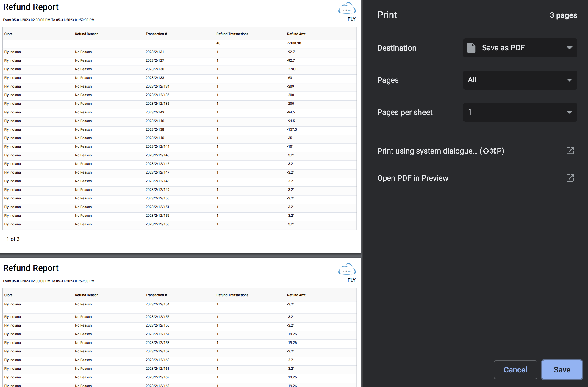Click the Cancel button
This screenshot has height=387, width=588.
coord(515,370)
